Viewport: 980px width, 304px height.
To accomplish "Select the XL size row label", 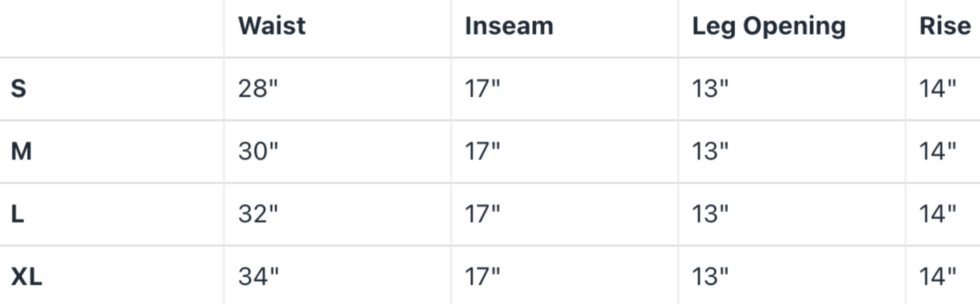I will (x=26, y=276).
